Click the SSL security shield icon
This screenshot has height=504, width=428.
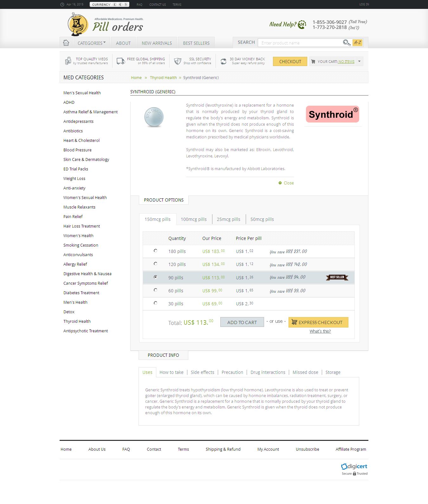(178, 61)
